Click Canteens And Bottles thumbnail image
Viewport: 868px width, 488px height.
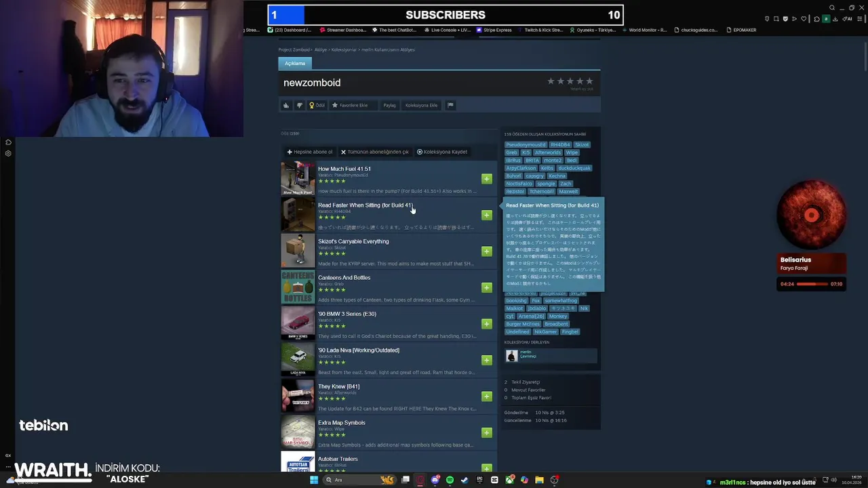point(298,287)
